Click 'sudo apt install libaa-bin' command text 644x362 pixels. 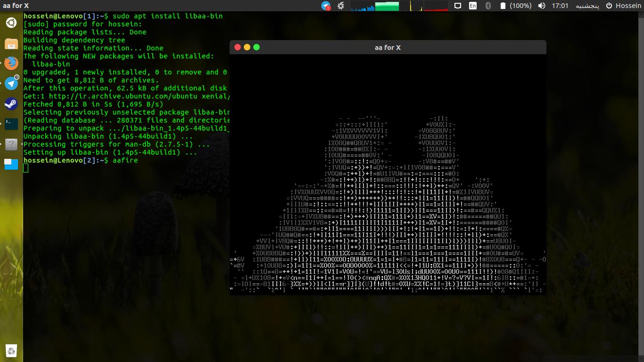point(167,16)
